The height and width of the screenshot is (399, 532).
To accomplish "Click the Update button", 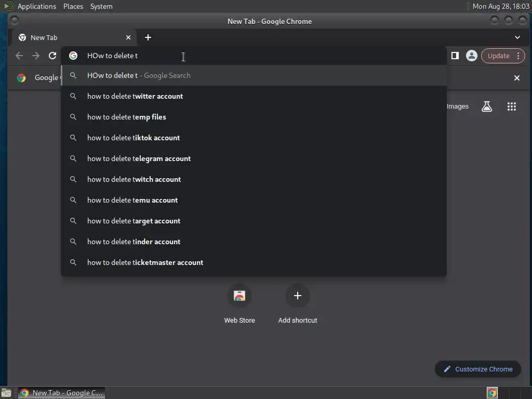I will coord(498,56).
